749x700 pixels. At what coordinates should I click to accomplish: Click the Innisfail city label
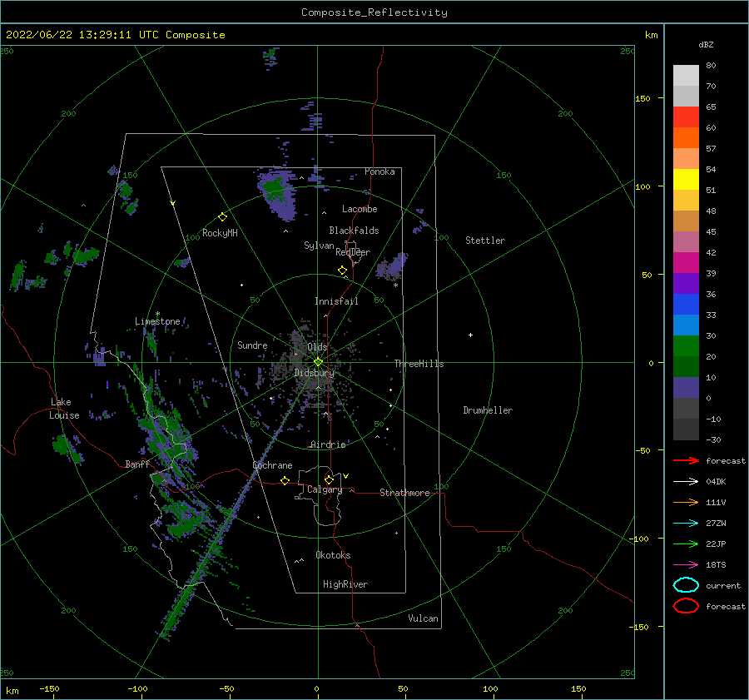[336, 301]
